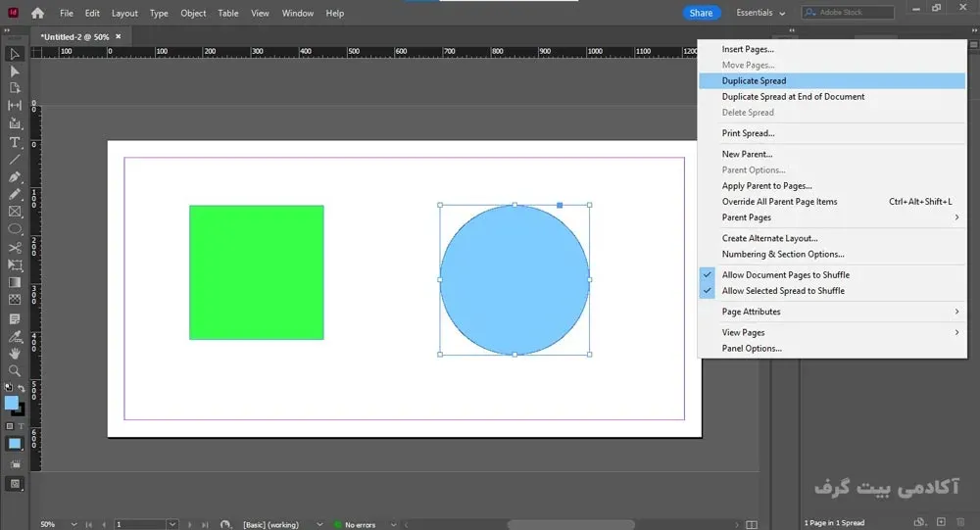
Task: Select the Direct Selection tool
Action: point(15,72)
